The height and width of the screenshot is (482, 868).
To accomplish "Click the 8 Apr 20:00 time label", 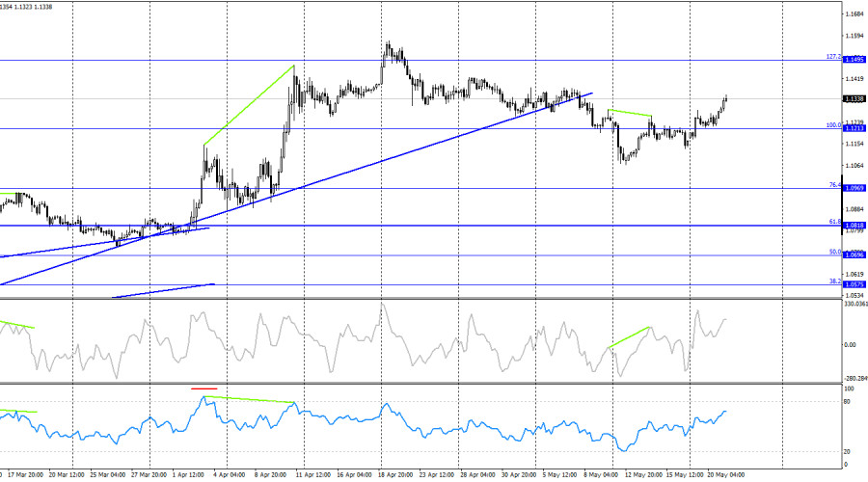I will point(270,475).
